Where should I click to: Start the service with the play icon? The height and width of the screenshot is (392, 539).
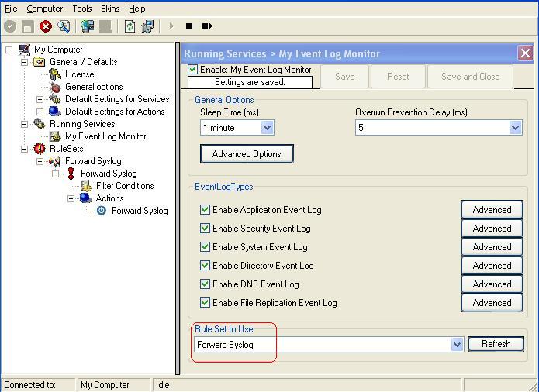pos(171,26)
